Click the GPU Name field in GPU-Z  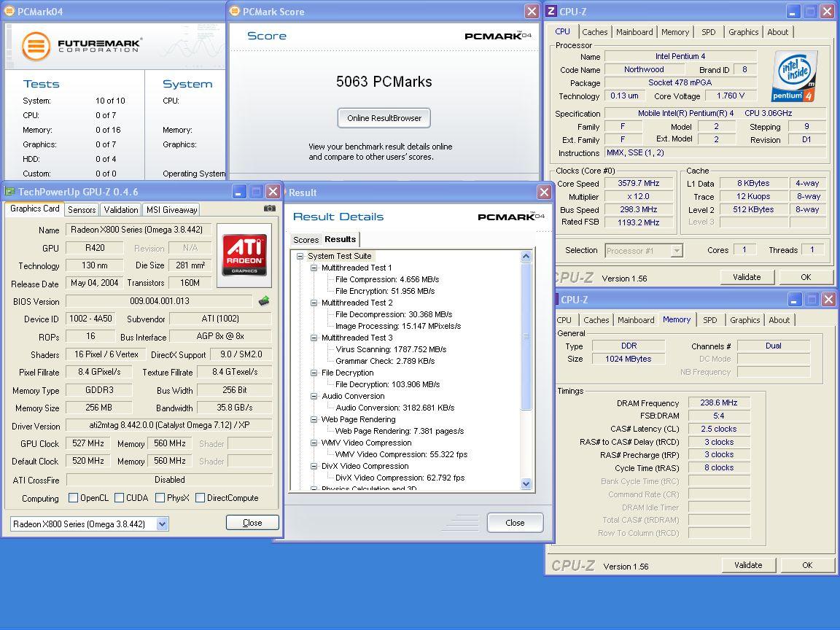tap(138, 230)
